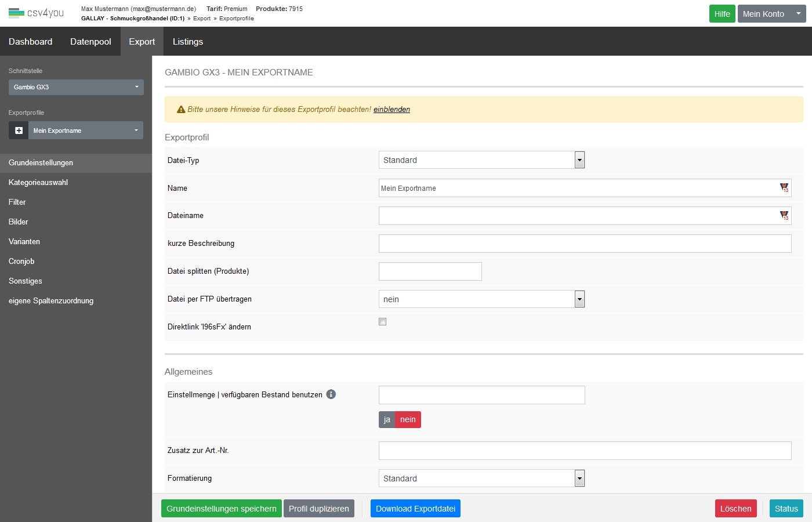Viewport: 812px width, 522px height.
Task: Open the Mein Konto dropdown menu
Action: 771,14
